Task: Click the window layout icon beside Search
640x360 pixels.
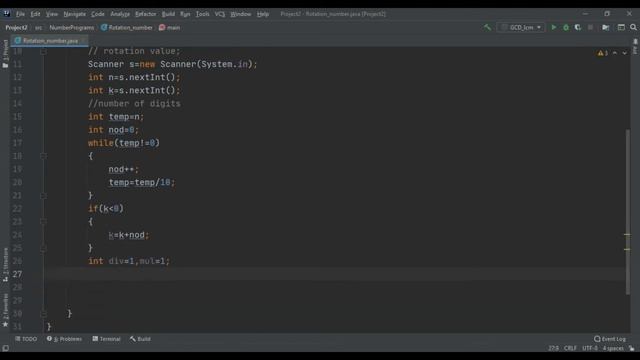Action: [x=621, y=27]
